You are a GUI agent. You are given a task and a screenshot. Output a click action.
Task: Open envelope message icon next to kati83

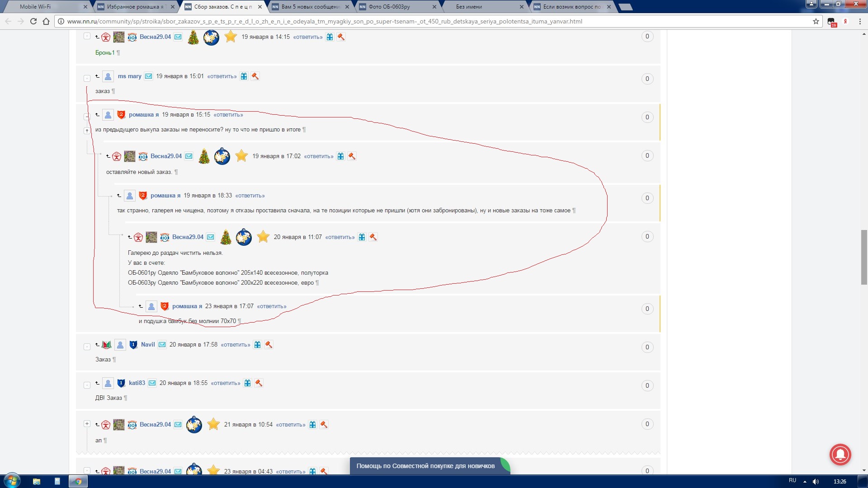tap(152, 383)
